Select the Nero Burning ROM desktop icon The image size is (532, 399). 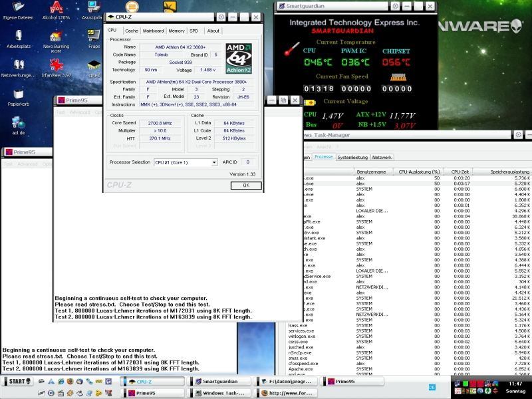(x=56, y=41)
